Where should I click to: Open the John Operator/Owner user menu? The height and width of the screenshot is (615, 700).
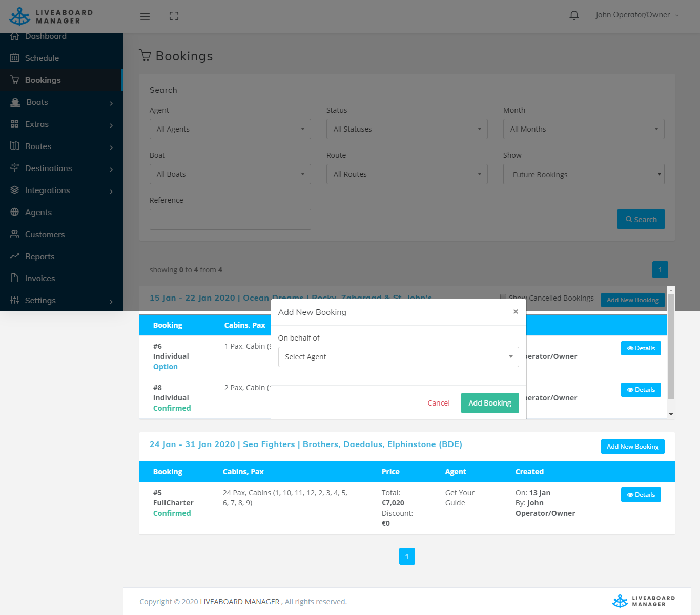(x=636, y=15)
